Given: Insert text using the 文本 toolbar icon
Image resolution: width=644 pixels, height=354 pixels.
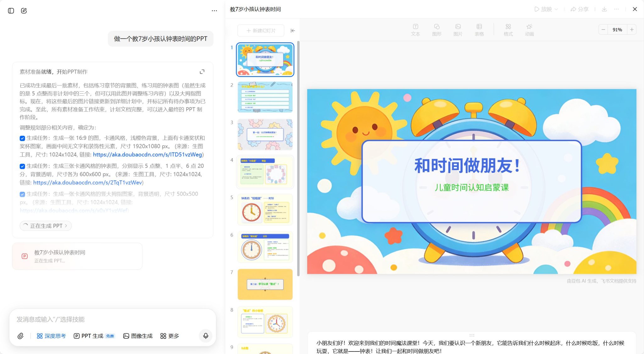Looking at the screenshot, I should pos(415,30).
